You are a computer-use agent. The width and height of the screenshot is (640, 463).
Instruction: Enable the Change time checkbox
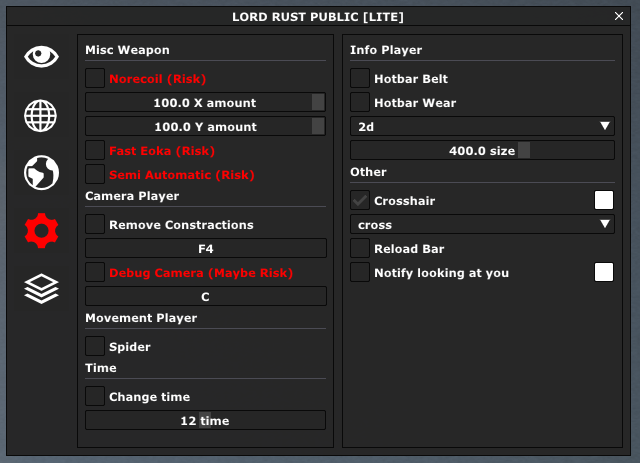tap(95, 396)
